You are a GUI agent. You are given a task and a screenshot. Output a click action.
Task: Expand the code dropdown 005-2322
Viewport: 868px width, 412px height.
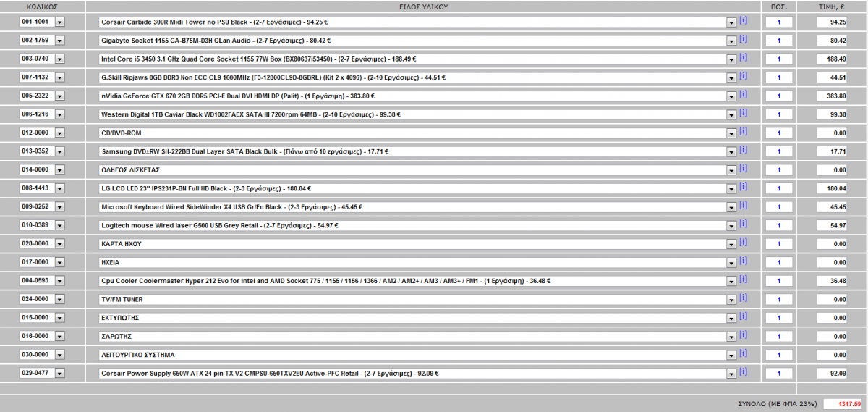pos(59,96)
